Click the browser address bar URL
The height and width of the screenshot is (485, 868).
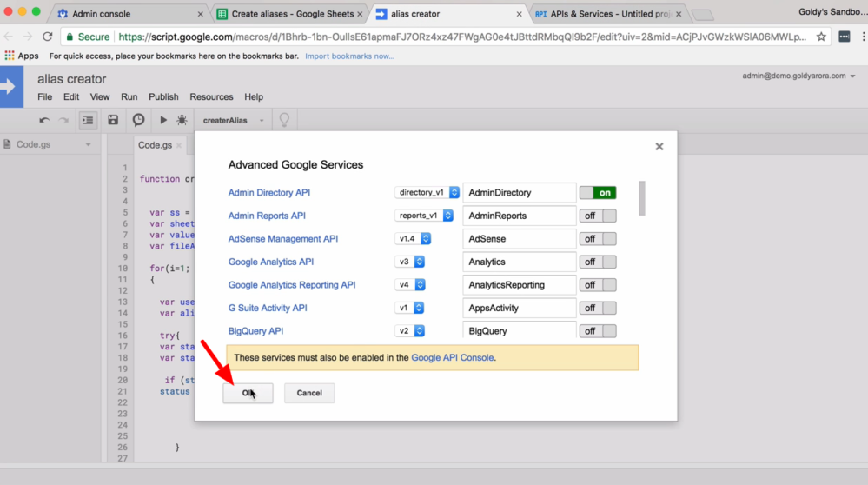click(462, 37)
